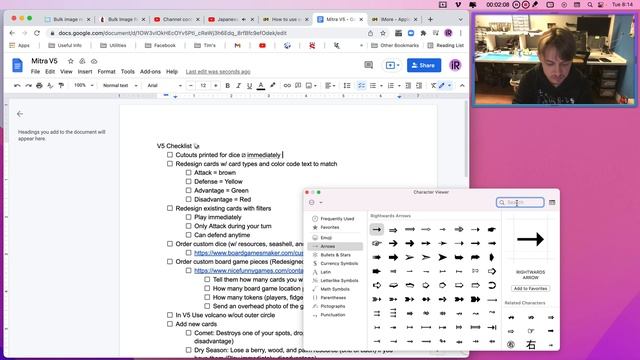
Task: Click the Print icon in Docs toolbar
Action: (x=39, y=86)
